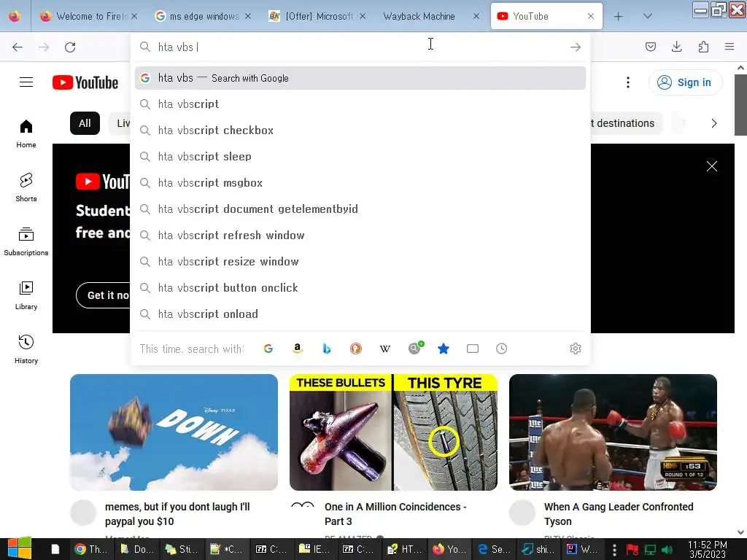This screenshot has height=560, width=747.
Task: Add the new search engine icon
Action: pyautogui.click(x=416, y=348)
